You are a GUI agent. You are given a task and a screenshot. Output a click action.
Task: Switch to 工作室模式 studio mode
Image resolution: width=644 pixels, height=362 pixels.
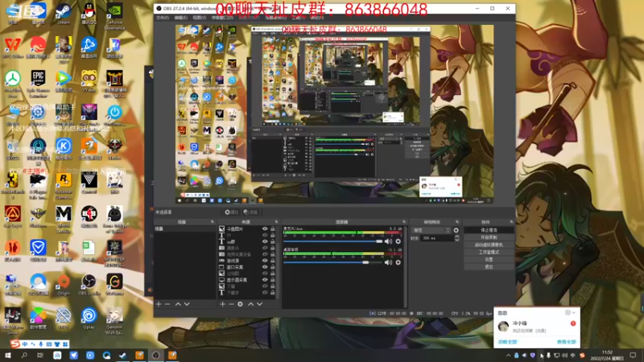489,252
